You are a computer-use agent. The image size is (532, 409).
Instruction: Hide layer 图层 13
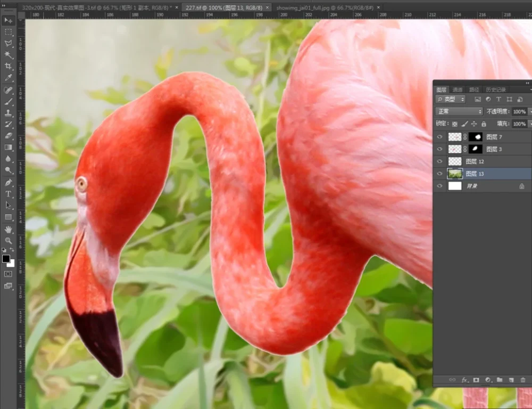(440, 174)
